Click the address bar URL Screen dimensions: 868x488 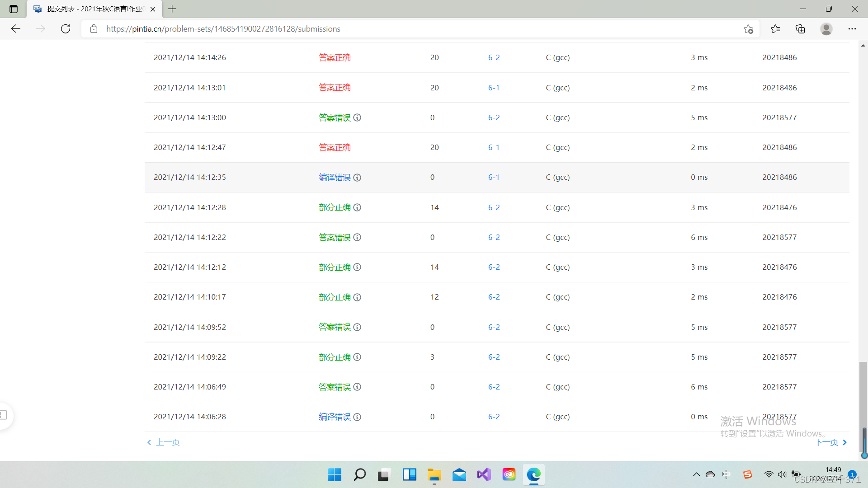(x=223, y=29)
